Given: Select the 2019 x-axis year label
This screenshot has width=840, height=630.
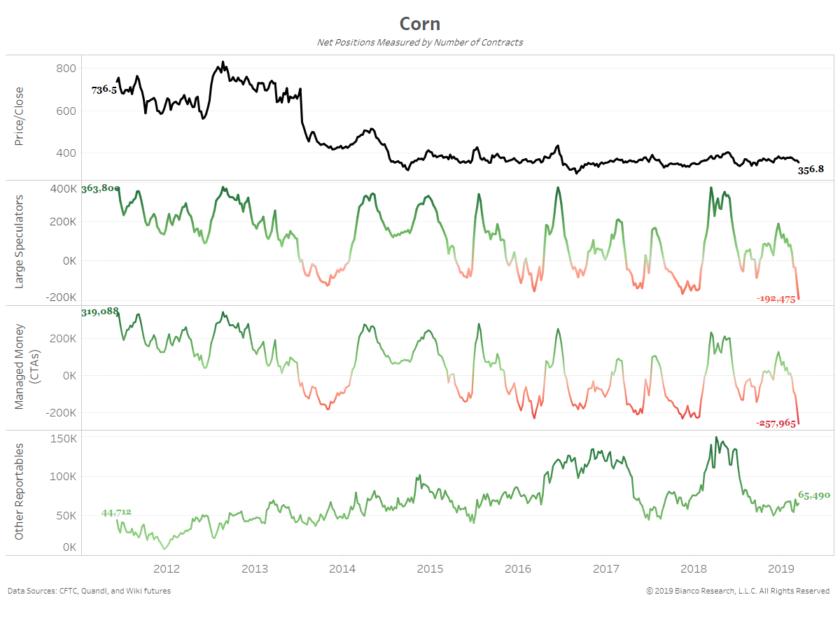Looking at the screenshot, I should pyautogui.click(x=781, y=568).
